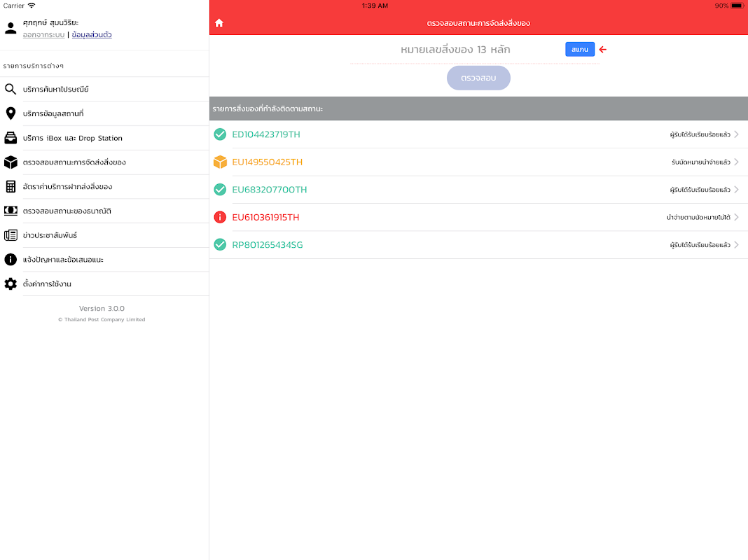
Task: Open ข่าวประชาสัมพันธ์ menu item
Action: pos(104,235)
